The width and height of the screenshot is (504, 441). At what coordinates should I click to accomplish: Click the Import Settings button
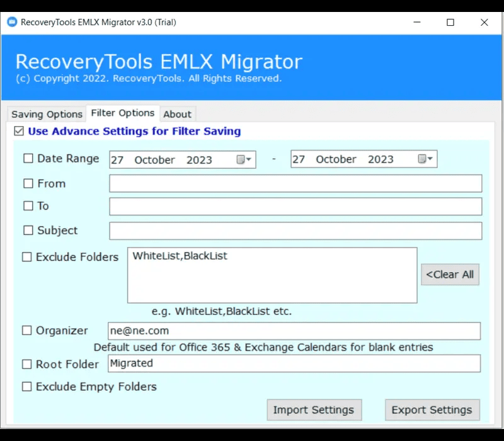click(x=314, y=410)
